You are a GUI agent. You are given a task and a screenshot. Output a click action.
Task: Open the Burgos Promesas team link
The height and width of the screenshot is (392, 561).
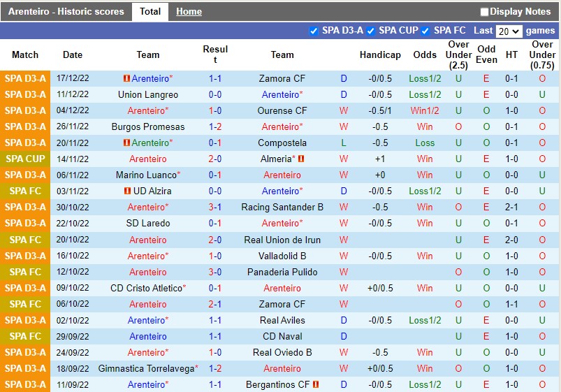(x=148, y=126)
